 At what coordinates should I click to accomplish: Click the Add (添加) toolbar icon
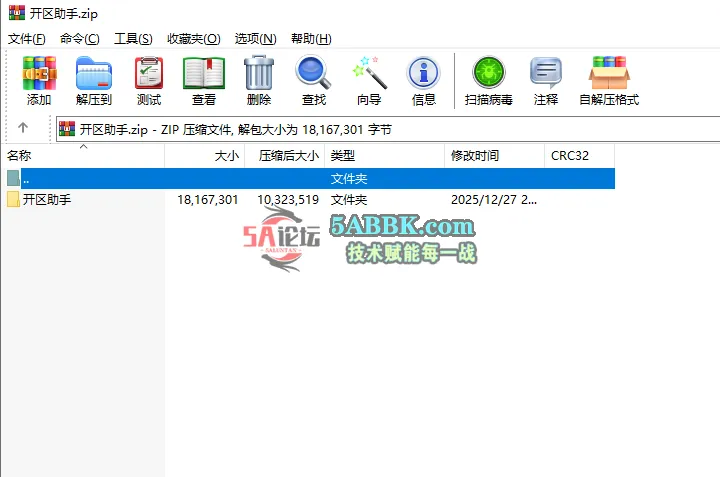tap(39, 80)
